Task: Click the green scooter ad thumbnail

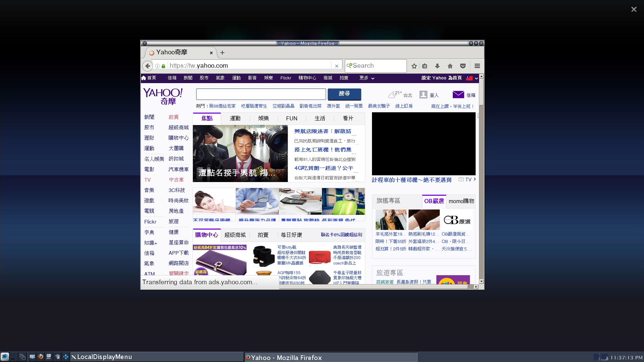Action: 343,201
